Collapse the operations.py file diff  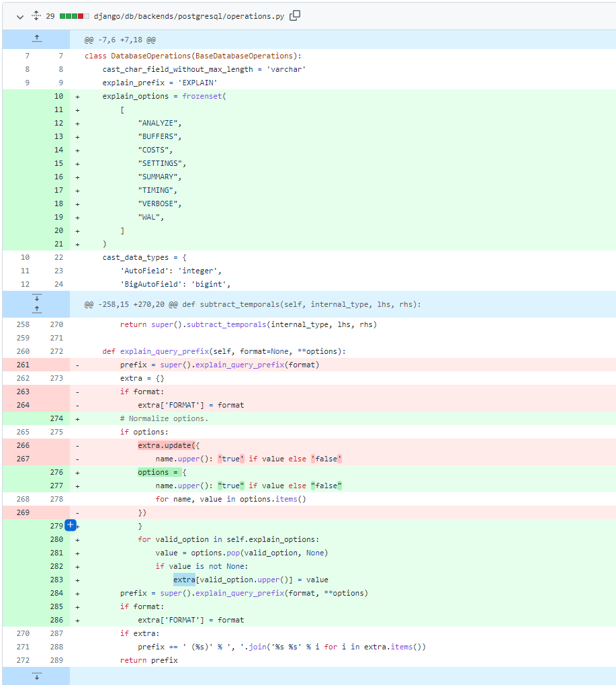[x=19, y=16]
